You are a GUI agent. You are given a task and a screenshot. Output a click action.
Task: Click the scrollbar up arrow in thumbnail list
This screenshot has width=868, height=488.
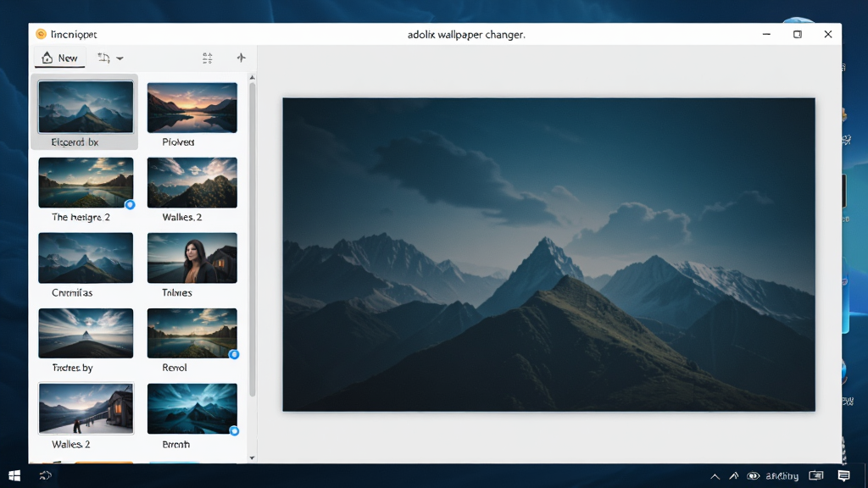(x=252, y=78)
